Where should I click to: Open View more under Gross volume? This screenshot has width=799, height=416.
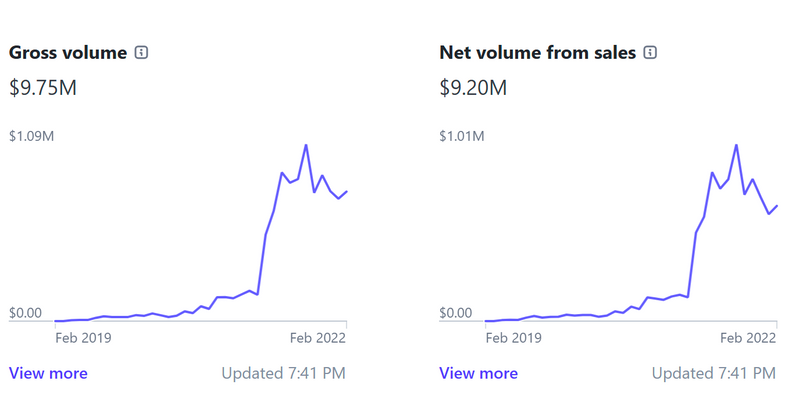(x=48, y=373)
